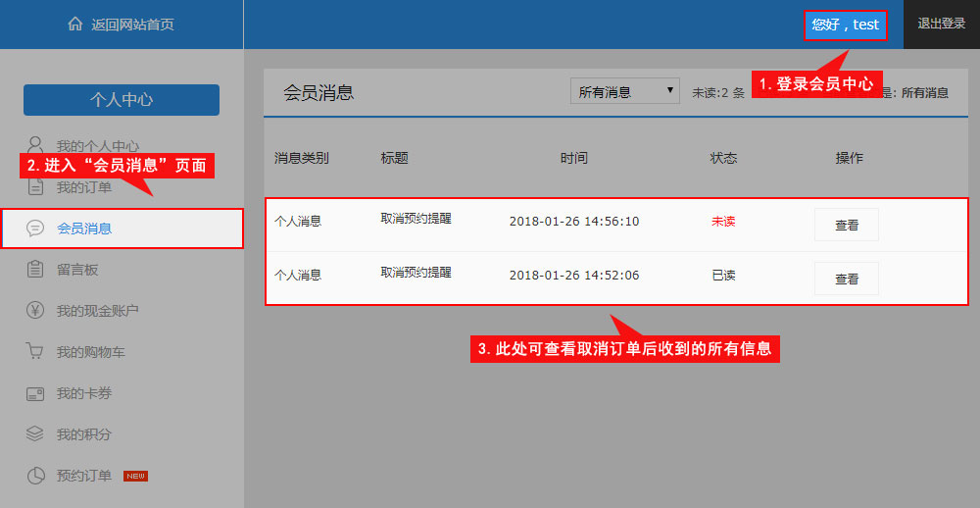The height and width of the screenshot is (508, 980).
Task: Open the 返回网站首页 link
Action: 132,25
